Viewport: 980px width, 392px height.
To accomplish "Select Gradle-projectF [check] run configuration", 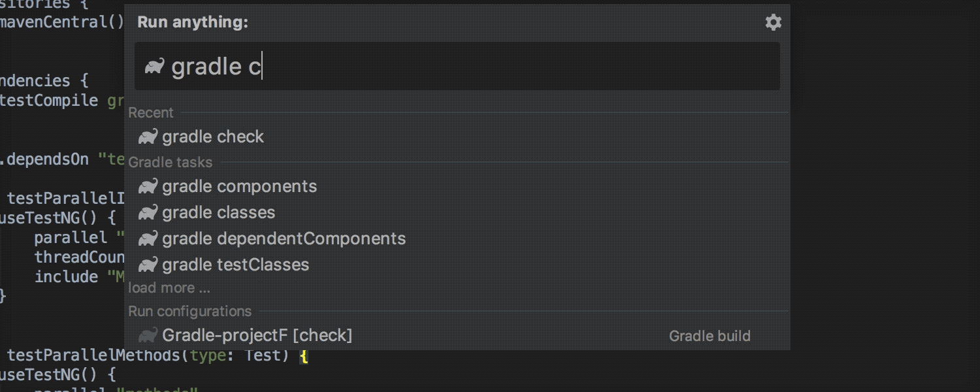I will (457, 335).
